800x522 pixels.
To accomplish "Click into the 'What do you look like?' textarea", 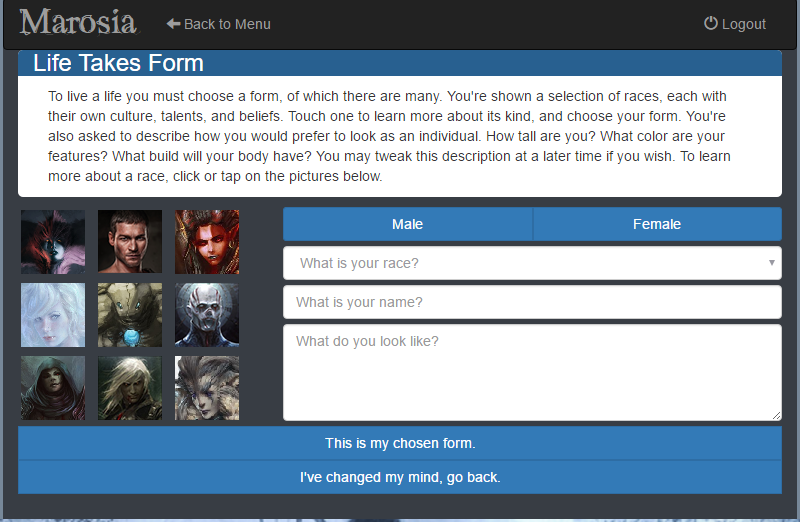I will (532, 372).
